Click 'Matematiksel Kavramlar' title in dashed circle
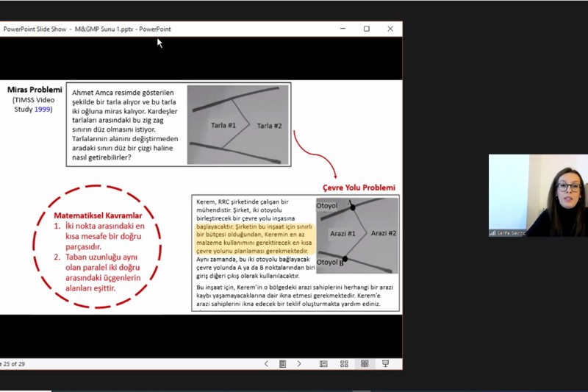The height and width of the screenshot is (392, 588). pos(97,215)
